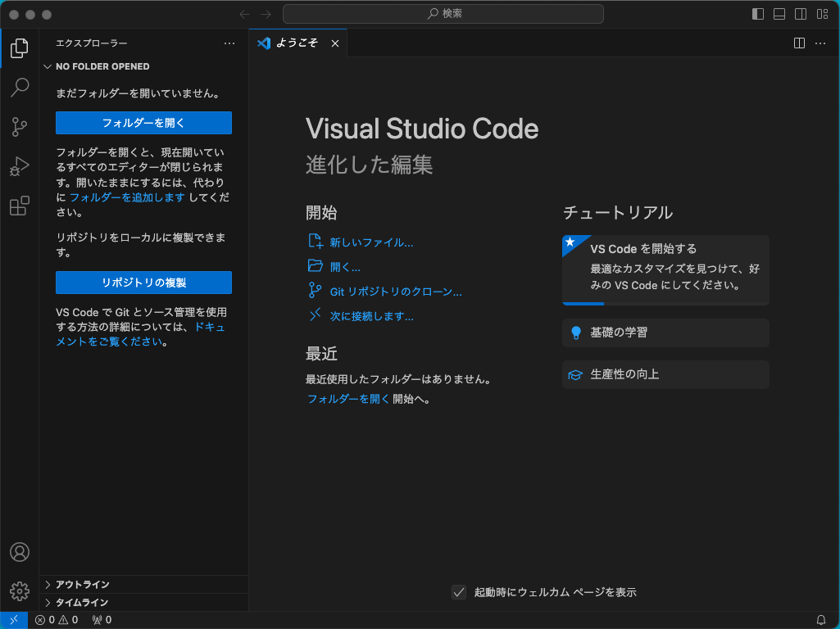Open the Explorer more actions menu
The image size is (840, 629).
(229, 43)
